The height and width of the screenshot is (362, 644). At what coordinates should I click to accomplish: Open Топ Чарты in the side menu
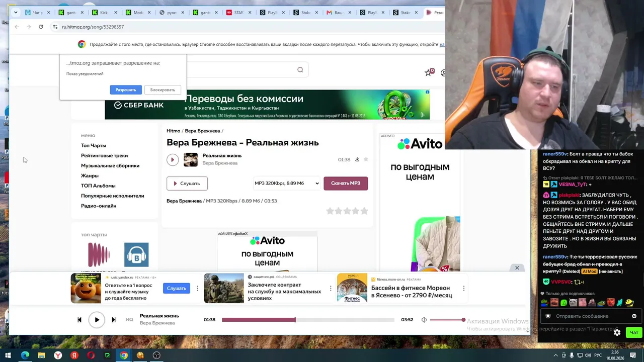[94, 145]
